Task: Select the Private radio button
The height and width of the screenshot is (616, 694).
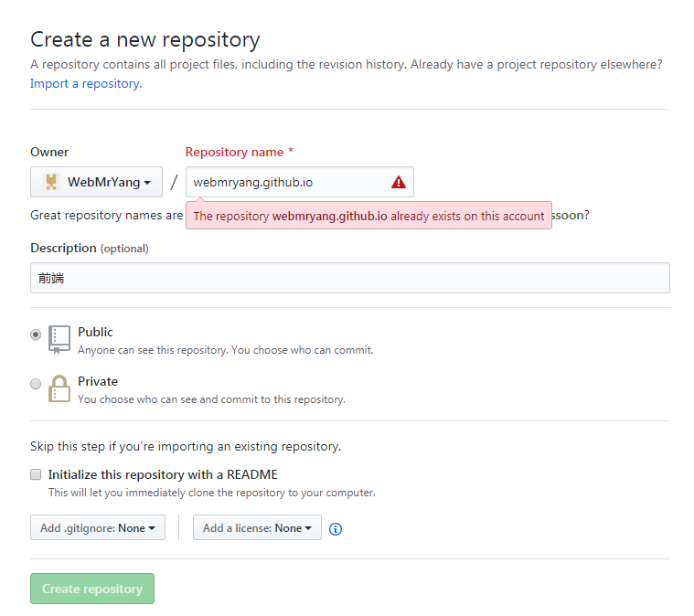Action: 36,384
